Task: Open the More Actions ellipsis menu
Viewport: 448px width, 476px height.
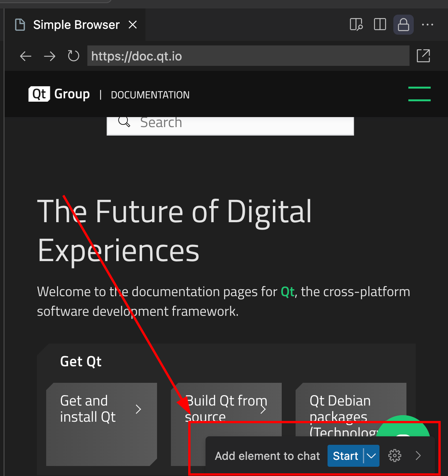Action: [x=428, y=25]
